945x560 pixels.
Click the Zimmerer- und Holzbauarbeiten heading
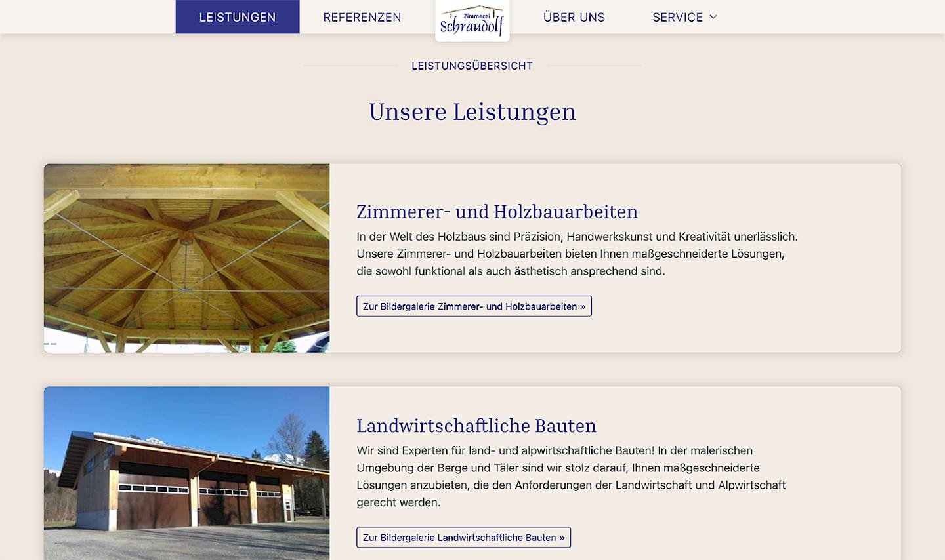(x=497, y=212)
